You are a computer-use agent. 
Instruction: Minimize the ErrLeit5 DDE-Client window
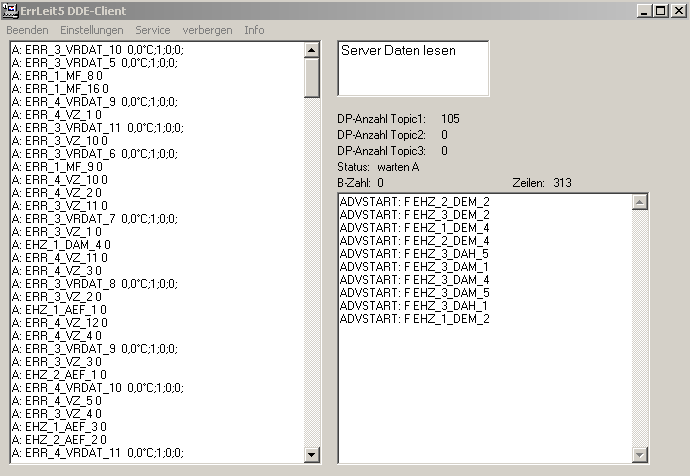click(642, 11)
